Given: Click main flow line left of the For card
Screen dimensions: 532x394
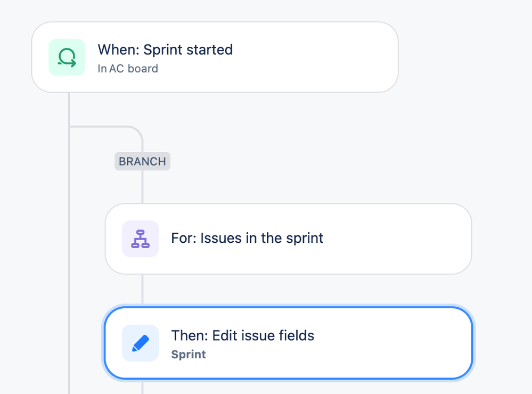Looking at the screenshot, I should point(69,239).
